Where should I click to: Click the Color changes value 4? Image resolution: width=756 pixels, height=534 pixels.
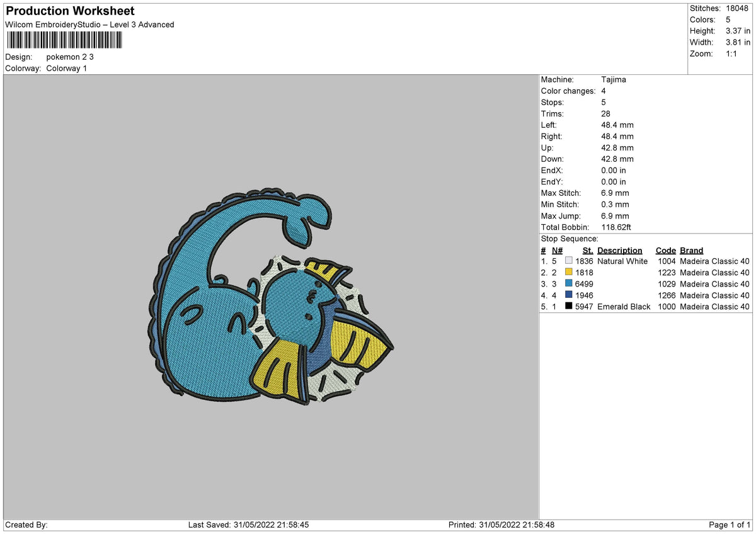[604, 91]
